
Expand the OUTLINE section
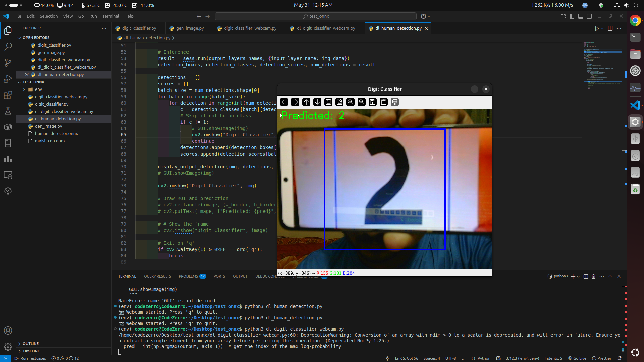[x=31, y=344]
